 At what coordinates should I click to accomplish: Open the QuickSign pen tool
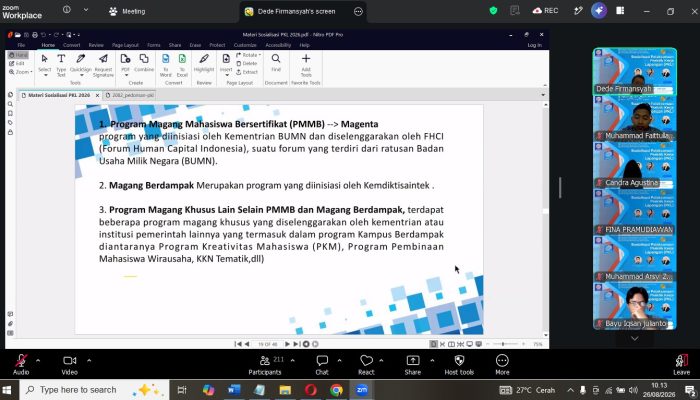pyautogui.click(x=81, y=64)
